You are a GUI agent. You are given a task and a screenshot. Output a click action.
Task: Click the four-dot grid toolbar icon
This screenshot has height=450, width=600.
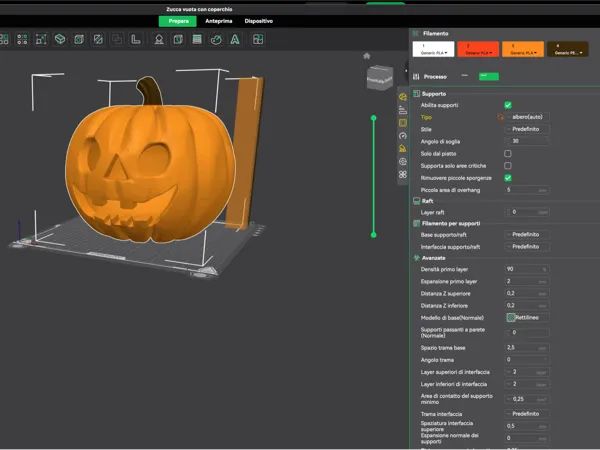click(x=22, y=39)
